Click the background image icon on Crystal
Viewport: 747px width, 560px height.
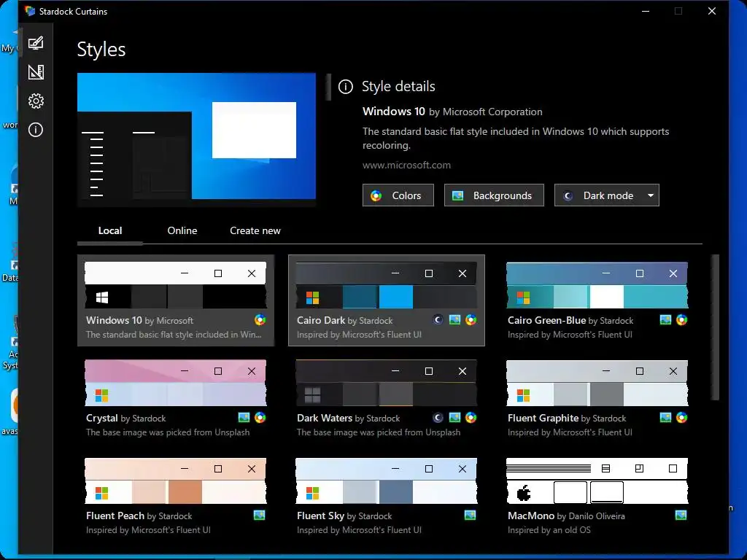[244, 418]
